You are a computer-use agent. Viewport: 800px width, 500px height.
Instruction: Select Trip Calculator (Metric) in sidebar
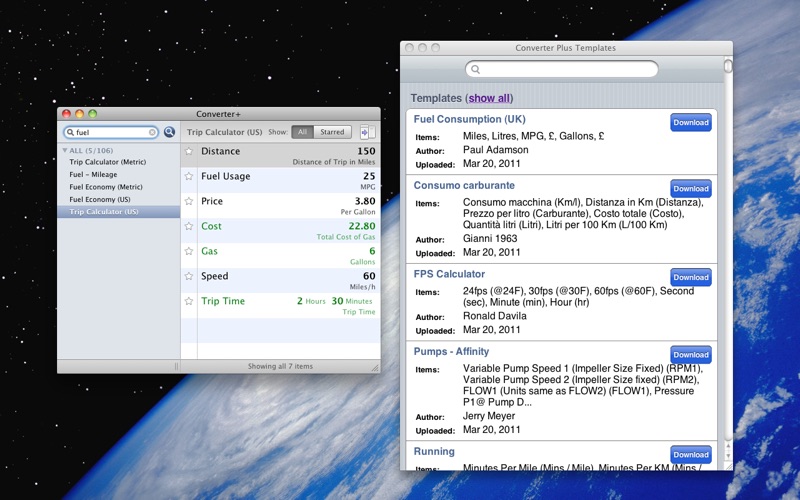coord(108,162)
